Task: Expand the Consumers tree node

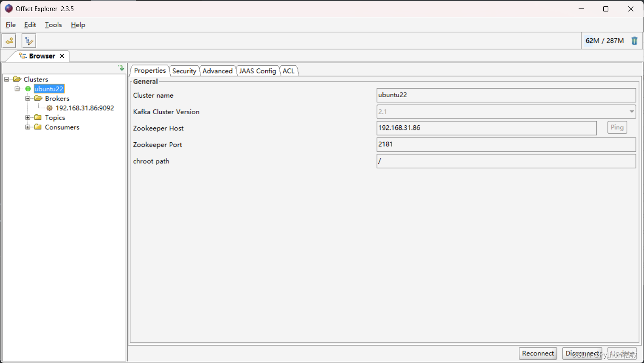Action: tap(28, 127)
